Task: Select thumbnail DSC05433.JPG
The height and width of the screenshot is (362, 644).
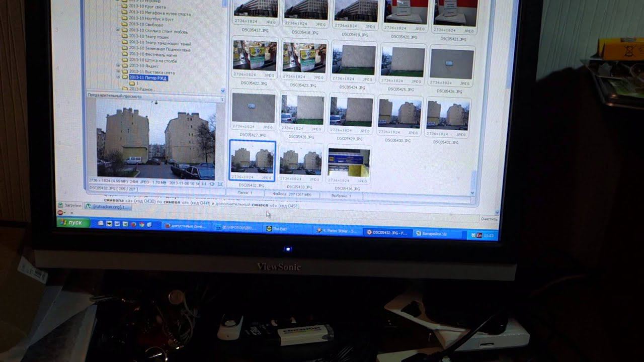Action: click(x=301, y=162)
